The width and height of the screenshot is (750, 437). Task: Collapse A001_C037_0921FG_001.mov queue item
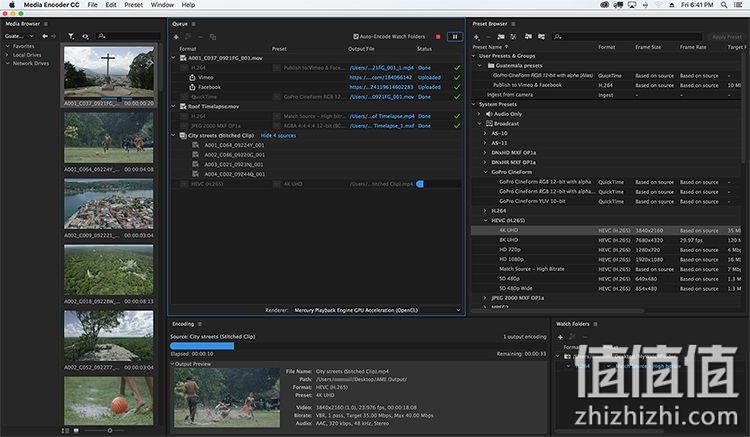(x=174, y=58)
